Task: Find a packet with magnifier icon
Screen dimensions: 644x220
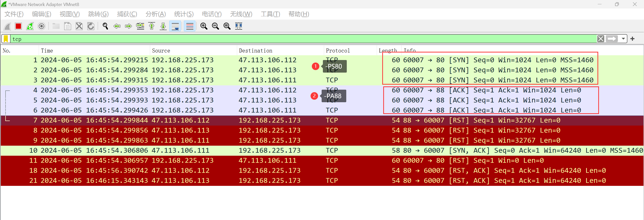Action: 105,26
